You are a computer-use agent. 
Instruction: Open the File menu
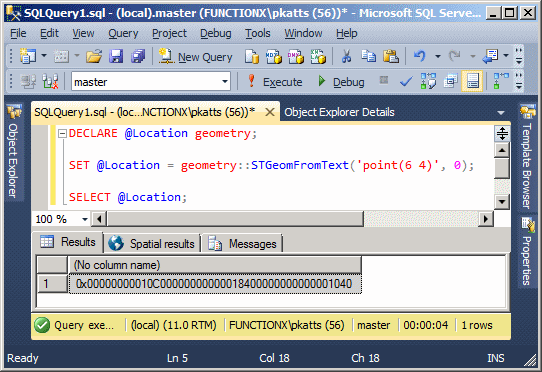pos(18,33)
